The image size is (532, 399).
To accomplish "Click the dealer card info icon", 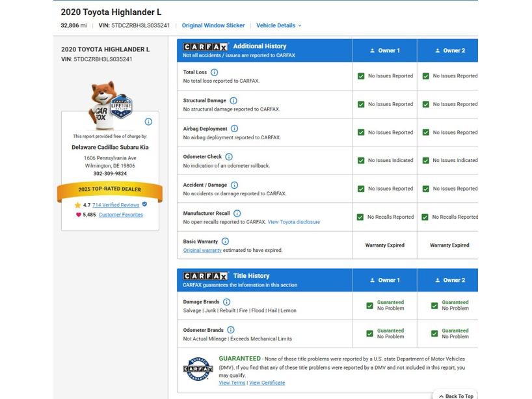I will tap(148, 122).
